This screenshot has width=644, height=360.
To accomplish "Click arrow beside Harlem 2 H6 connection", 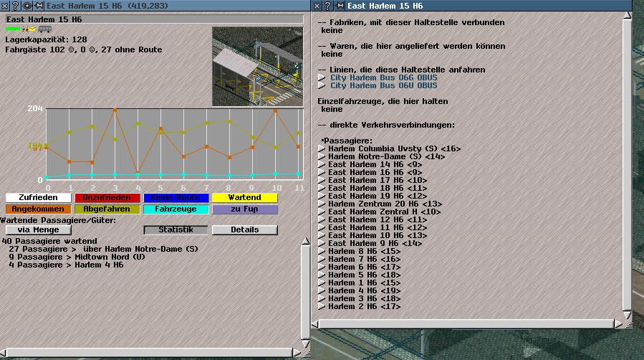I will click(322, 306).
